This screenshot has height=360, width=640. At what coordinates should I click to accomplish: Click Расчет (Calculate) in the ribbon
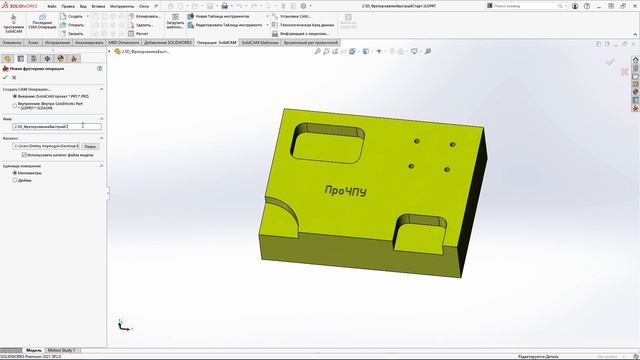click(138, 33)
